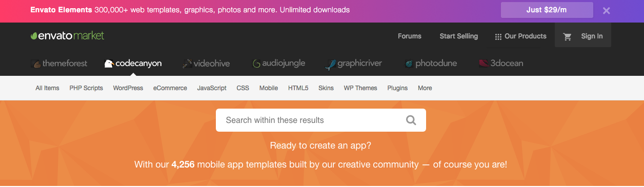Open the GraphicRiver marketplace logo

point(353,64)
